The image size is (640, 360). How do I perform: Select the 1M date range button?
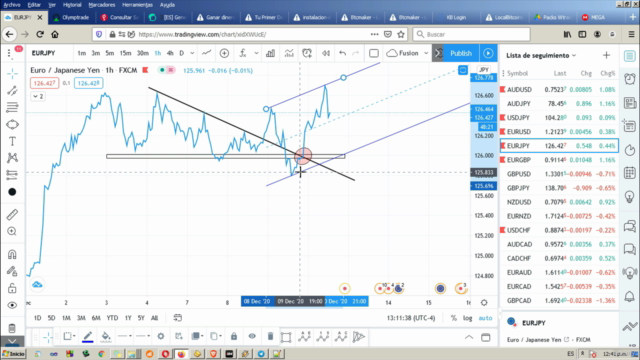(66, 318)
